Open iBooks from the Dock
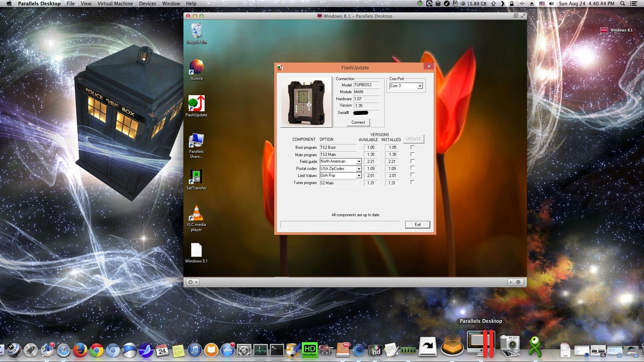This screenshot has width=644, height=362. point(211,351)
